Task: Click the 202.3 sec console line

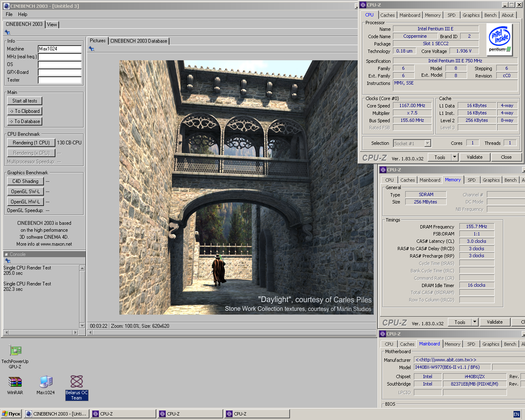Action: tap(13, 289)
